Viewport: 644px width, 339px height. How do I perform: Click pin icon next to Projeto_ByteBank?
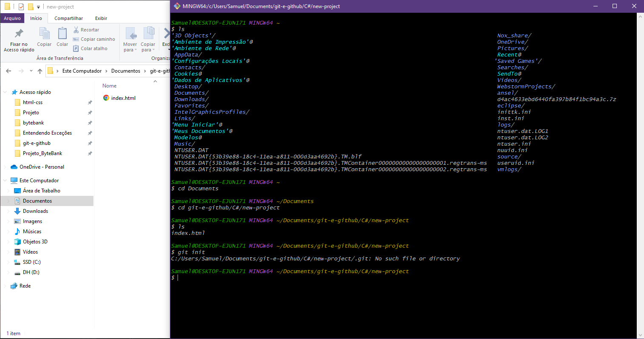click(x=90, y=153)
